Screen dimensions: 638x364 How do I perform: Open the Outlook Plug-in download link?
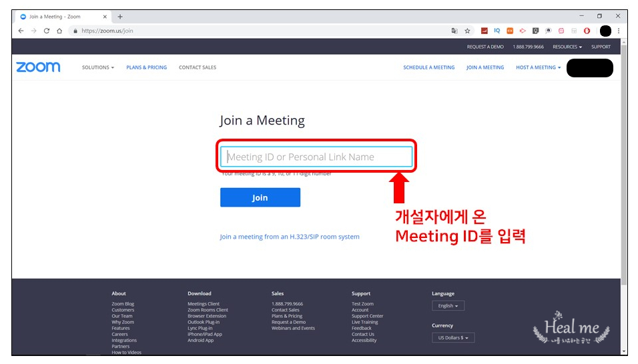pyautogui.click(x=204, y=322)
